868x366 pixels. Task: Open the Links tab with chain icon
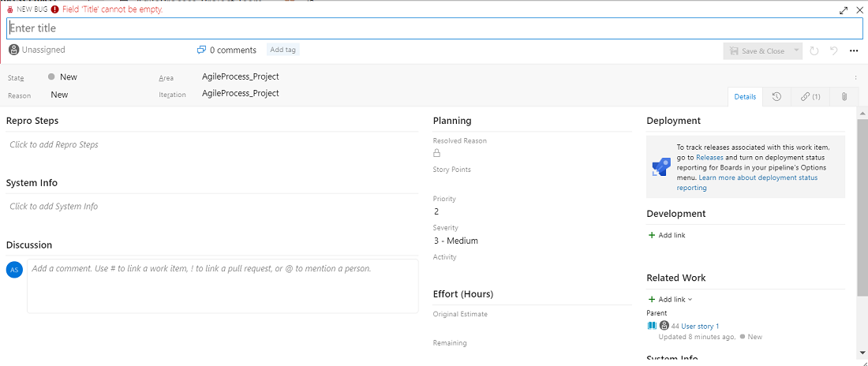810,97
